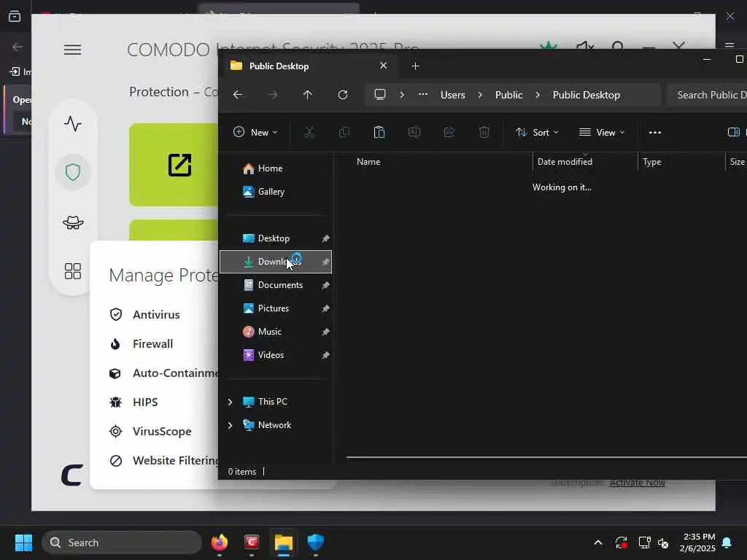Open the Downloads folder in navigation pane
747x560 pixels.
(276, 262)
